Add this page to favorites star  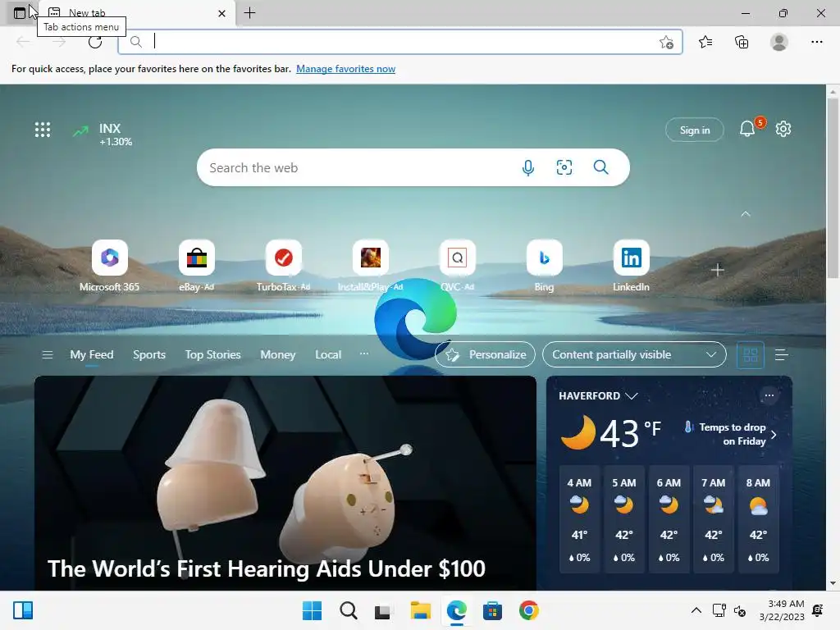tap(666, 43)
